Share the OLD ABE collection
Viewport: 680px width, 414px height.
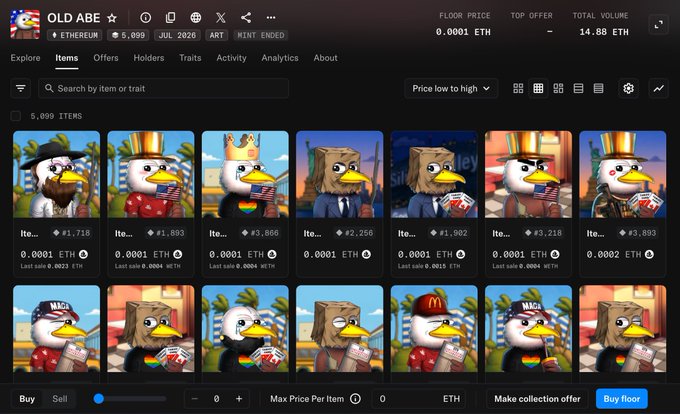coord(246,17)
